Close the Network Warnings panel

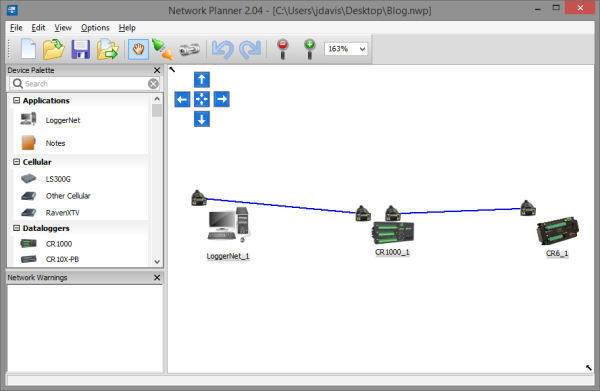tap(157, 277)
